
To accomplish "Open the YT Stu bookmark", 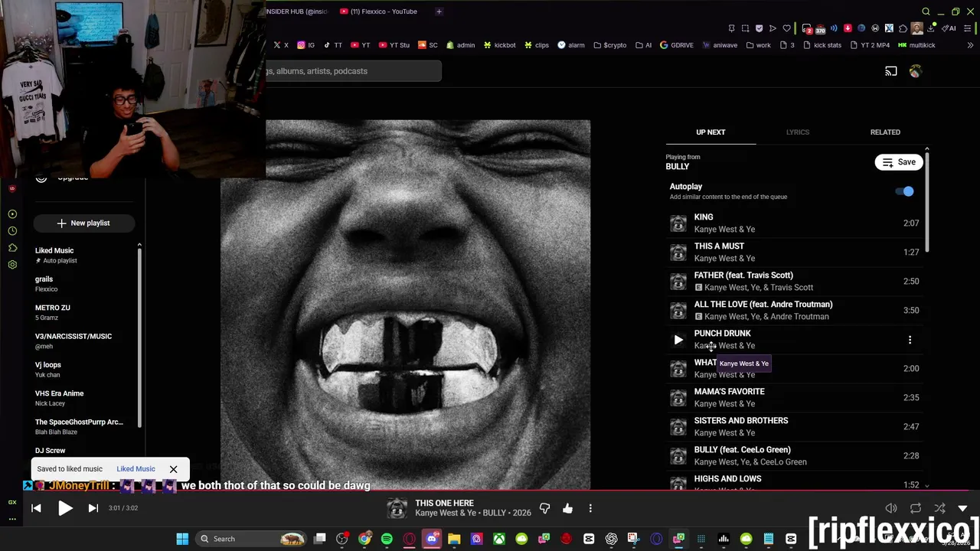I will coord(394,45).
